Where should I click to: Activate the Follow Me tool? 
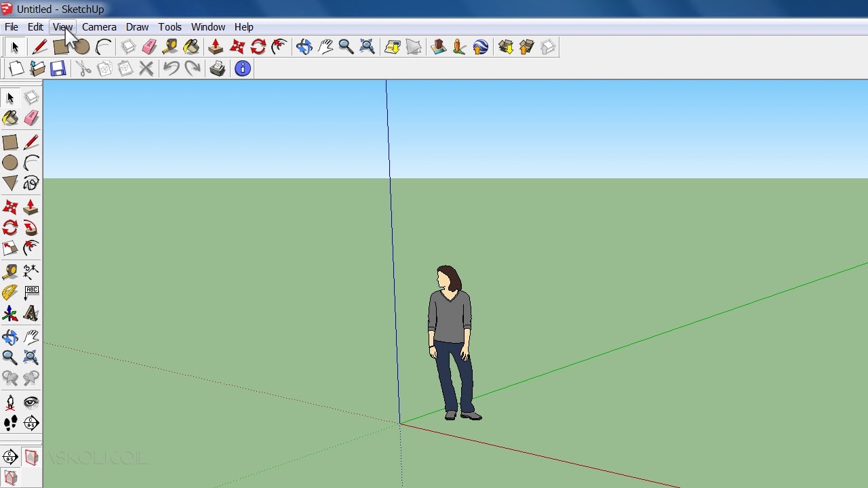pyautogui.click(x=31, y=228)
